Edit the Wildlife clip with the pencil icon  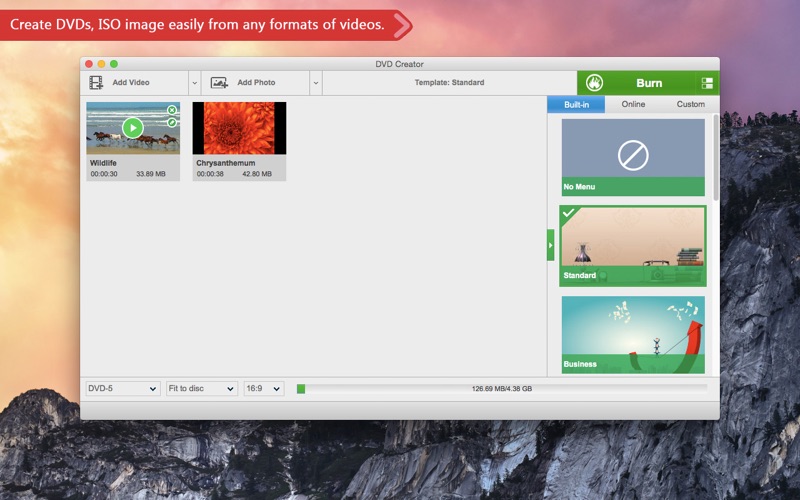[172, 123]
